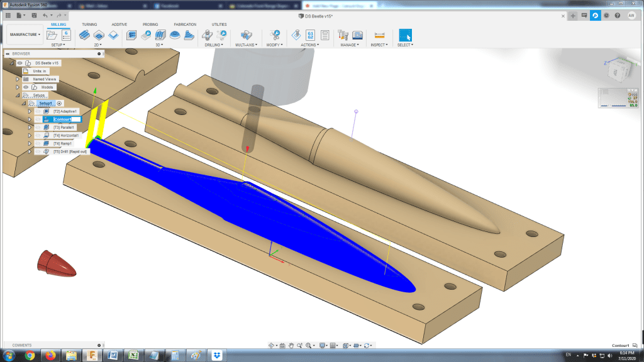Expand the [T2] Adaptive1 operation
Viewport: 644px width, 362px height.
29,111
